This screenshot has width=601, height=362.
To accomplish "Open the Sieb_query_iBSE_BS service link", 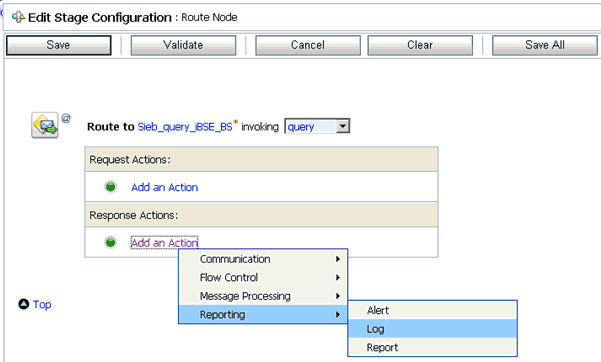I will (185, 127).
